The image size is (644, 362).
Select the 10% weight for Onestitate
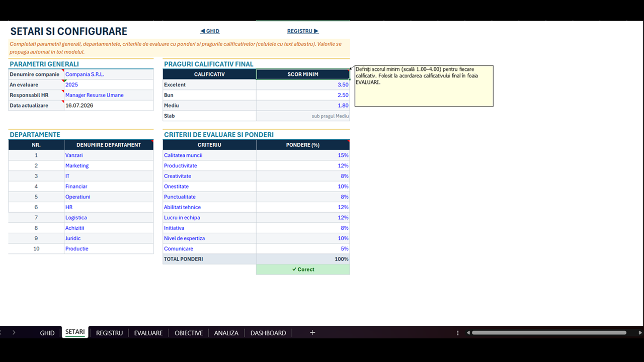[303, 187]
